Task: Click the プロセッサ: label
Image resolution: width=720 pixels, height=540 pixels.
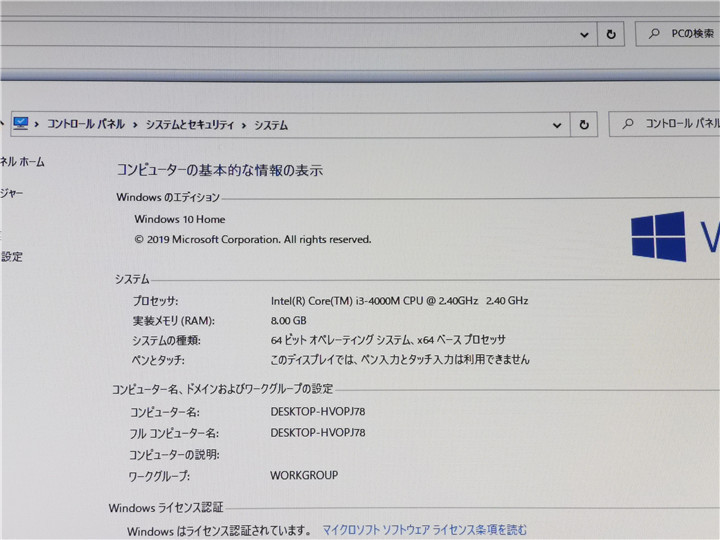Action: (156, 301)
